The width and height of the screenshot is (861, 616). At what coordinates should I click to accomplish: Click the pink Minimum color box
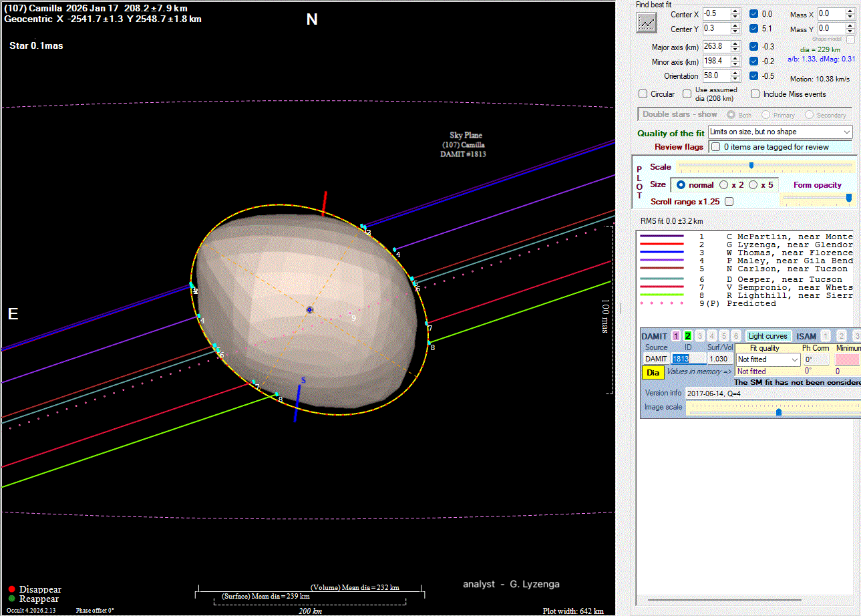[x=847, y=359]
